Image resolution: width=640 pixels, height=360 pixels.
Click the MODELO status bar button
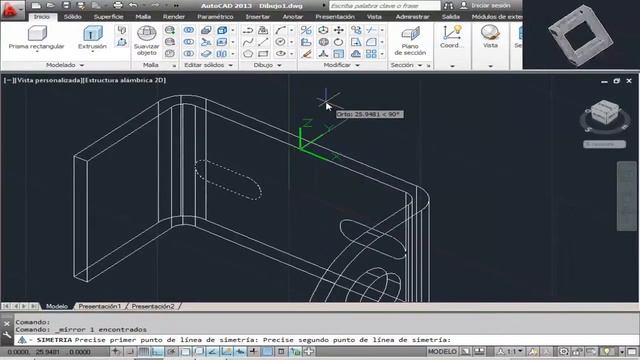click(x=442, y=351)
